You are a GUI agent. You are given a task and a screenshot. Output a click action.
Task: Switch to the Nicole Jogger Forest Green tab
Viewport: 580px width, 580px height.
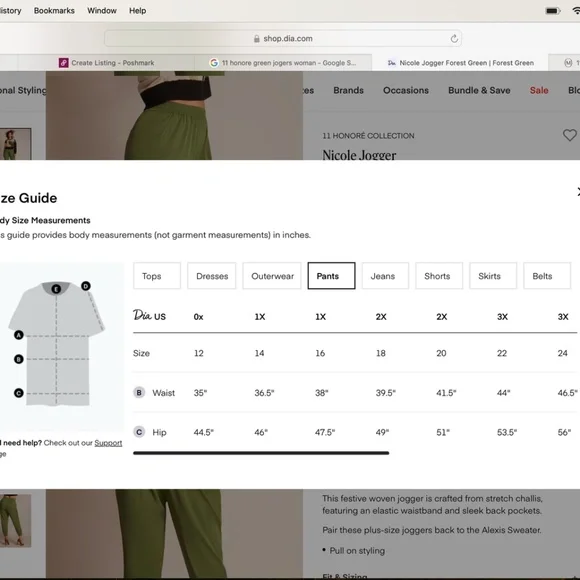[460, 63]
